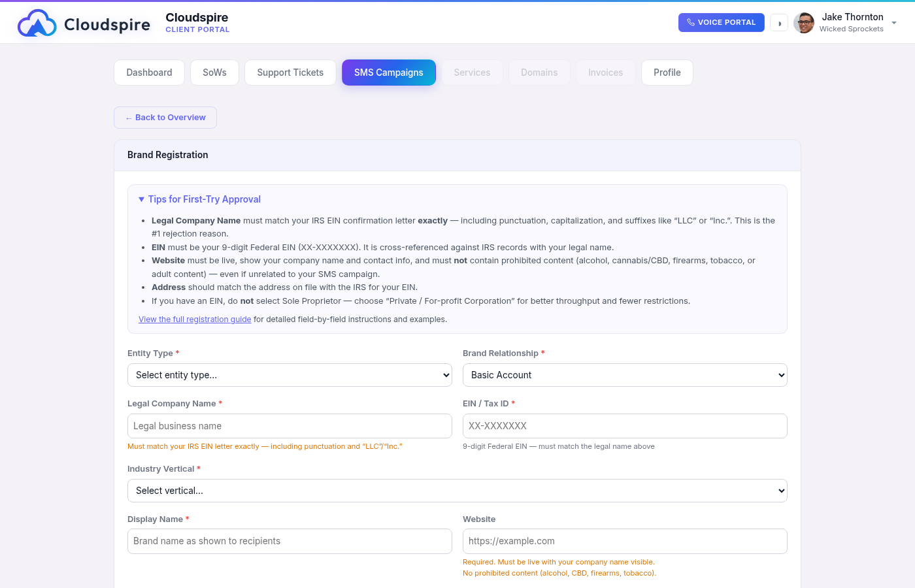
Task: Click Jake Thornton's avatar photo
Action: tap(804, 23)
